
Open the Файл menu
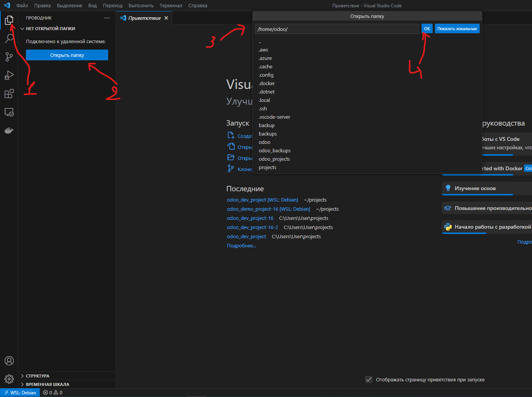click(x=22, y=6)
